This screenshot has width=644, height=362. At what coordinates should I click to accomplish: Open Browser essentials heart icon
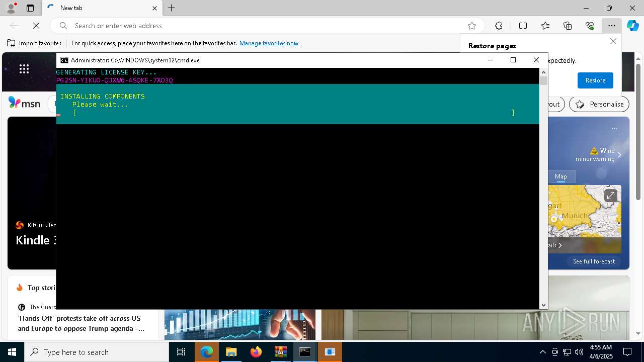pyautogui.click(x=590, y=26)
